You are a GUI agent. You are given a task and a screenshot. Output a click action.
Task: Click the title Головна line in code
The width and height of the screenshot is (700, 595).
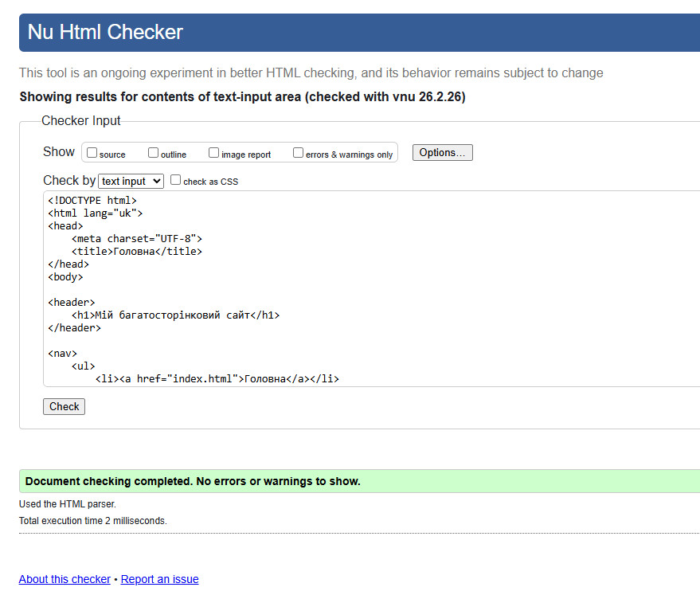coord(137,252)
